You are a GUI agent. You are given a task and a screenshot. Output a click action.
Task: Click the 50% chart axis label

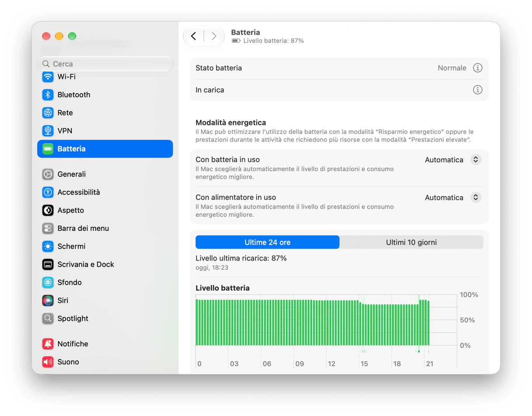click(x=467, y=320)
